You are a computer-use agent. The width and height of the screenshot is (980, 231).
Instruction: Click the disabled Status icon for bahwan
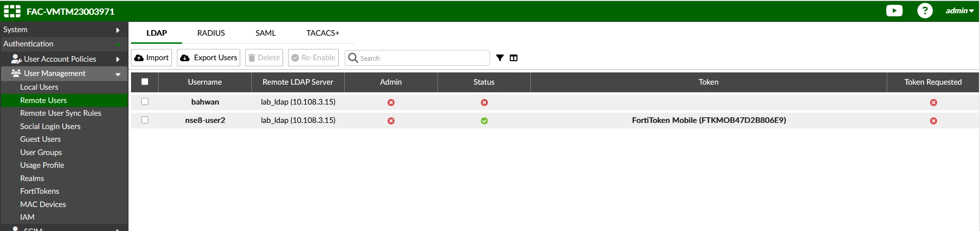click(484, 102)
